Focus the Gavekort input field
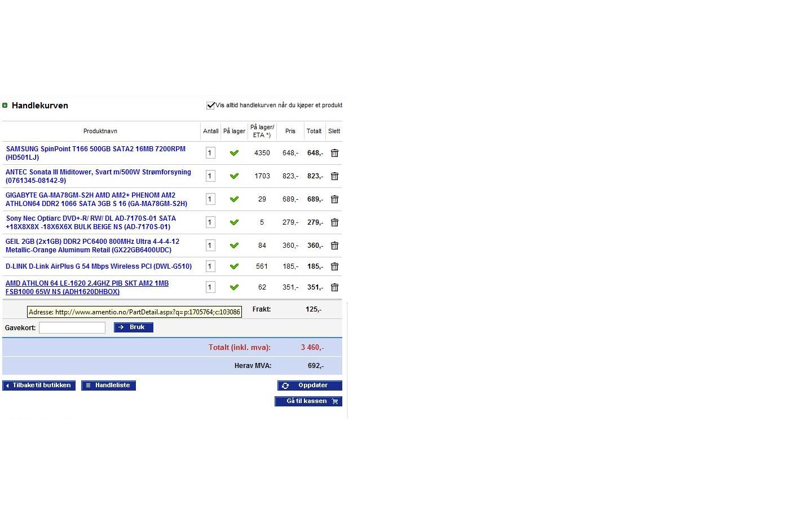This screenshot has height=508, width=812. [72, 327]
